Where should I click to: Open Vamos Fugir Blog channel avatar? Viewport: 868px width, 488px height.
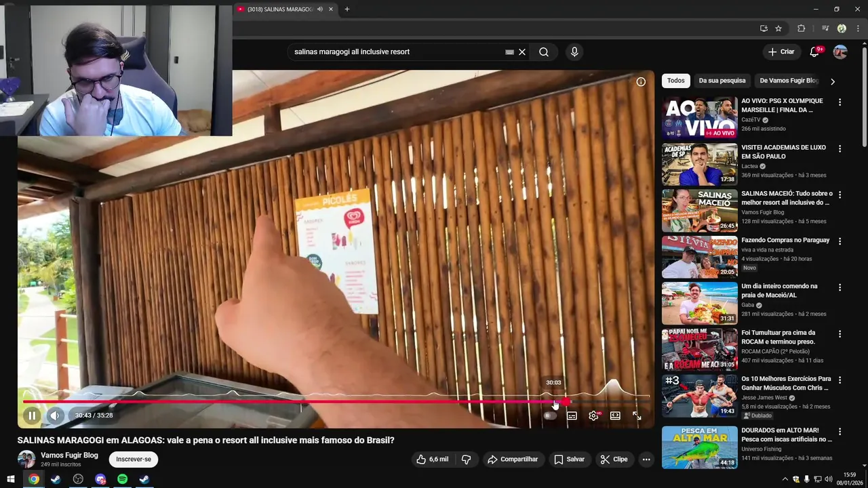tap(26, 460)
